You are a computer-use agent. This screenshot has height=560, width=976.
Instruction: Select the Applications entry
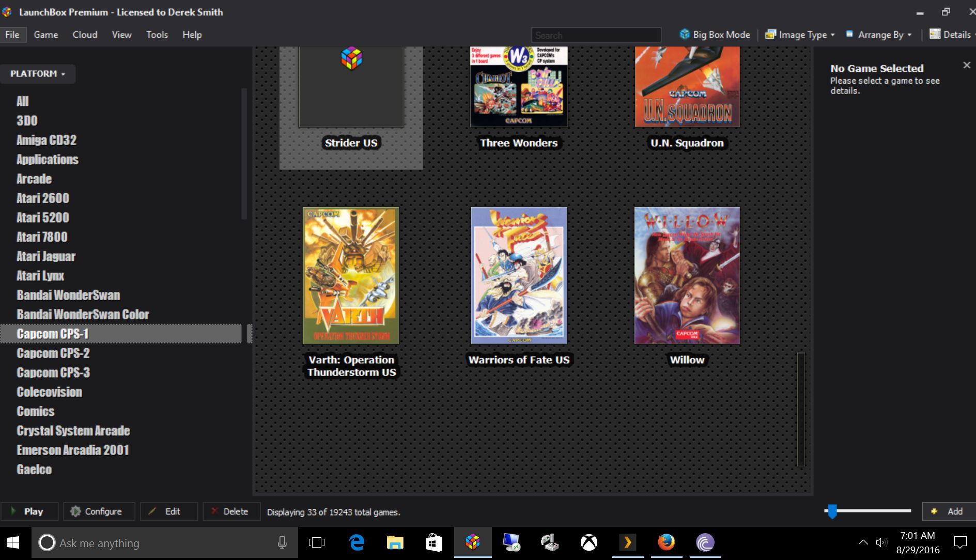click(48, 159)
